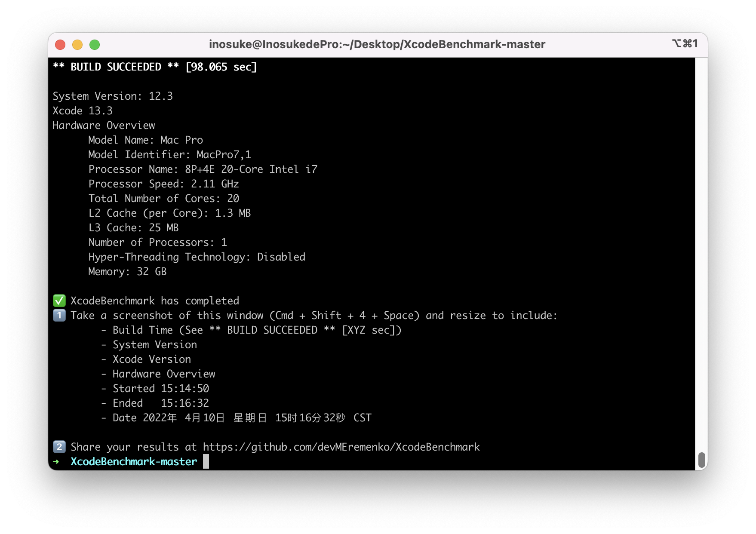Screen dimensions: 756x534
Task: Click the window title inosuke@InosukedePro path
Action: point(377,44)
